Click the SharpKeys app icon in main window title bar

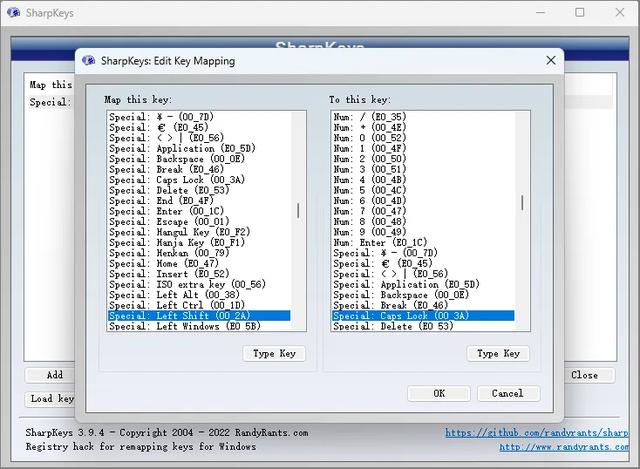pyautogui.click(x=13, y=13)
